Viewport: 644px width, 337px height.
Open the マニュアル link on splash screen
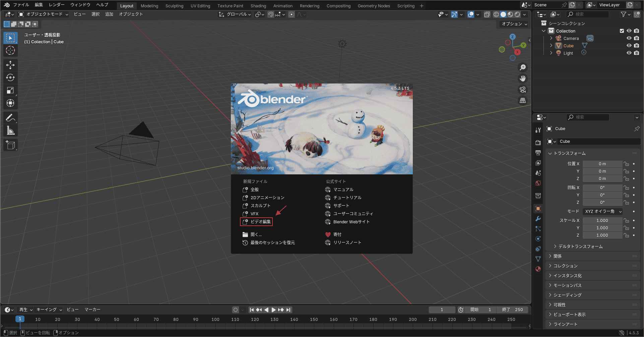pyautogui.click(x=343, y=189)
